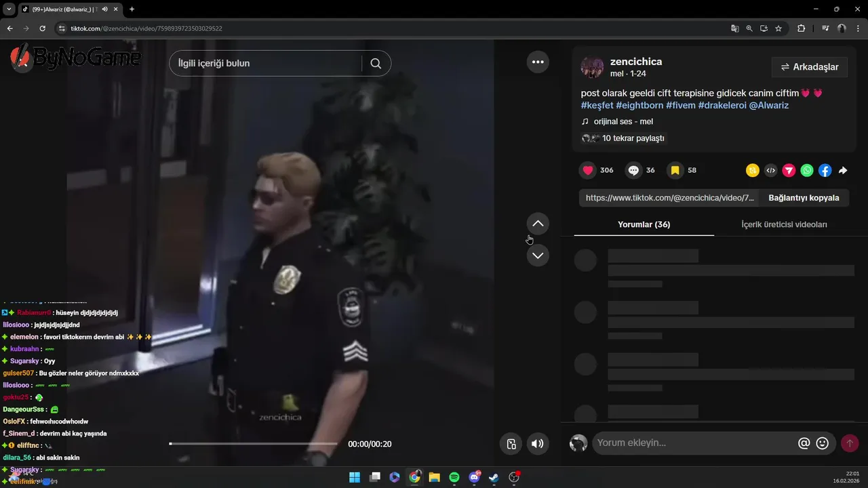Open Chrome extensions puzzle icon

tap(801, 28)
